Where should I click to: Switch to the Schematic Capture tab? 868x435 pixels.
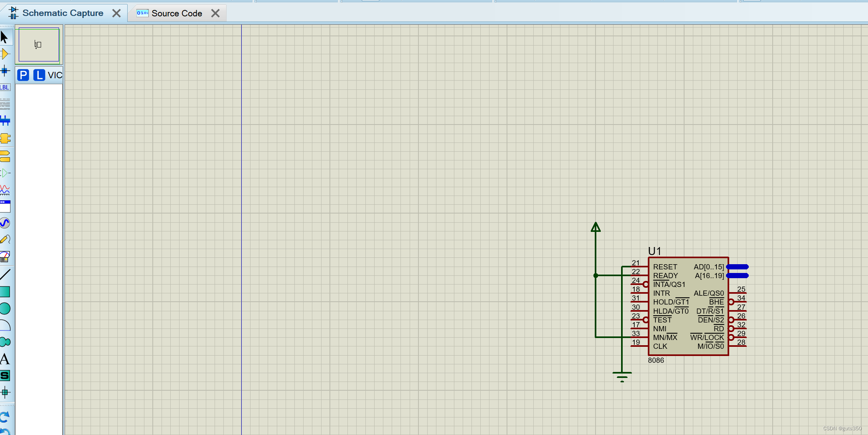coord(63,13)
